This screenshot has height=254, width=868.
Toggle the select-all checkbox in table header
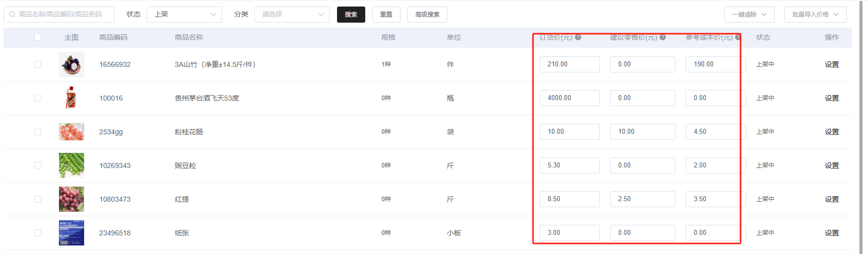click(x=38, y=37)
